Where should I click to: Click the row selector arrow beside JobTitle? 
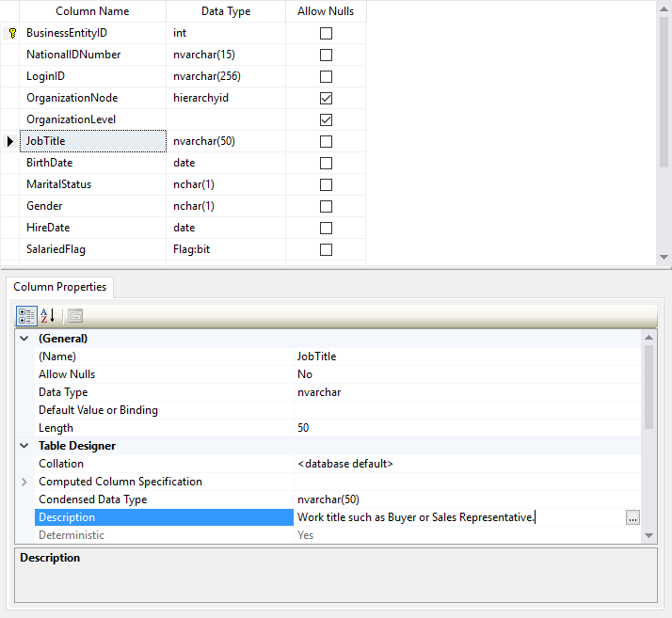click(x=10, y=141)
